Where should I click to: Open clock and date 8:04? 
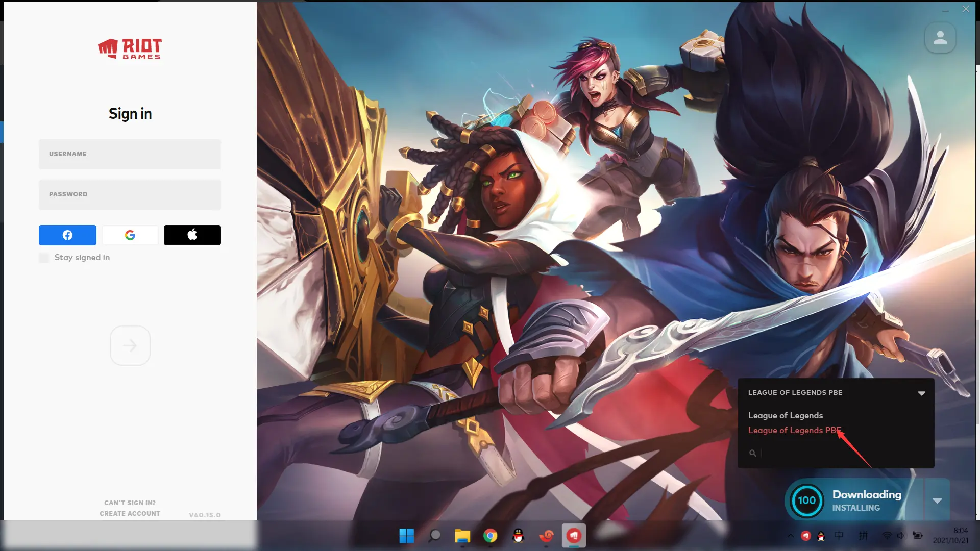click(950, 536)
